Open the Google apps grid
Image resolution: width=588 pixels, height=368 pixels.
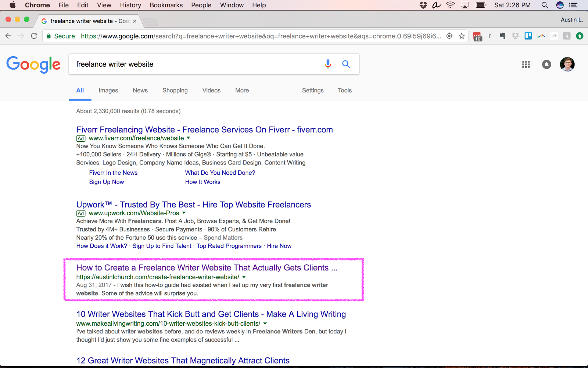(526, 64)
